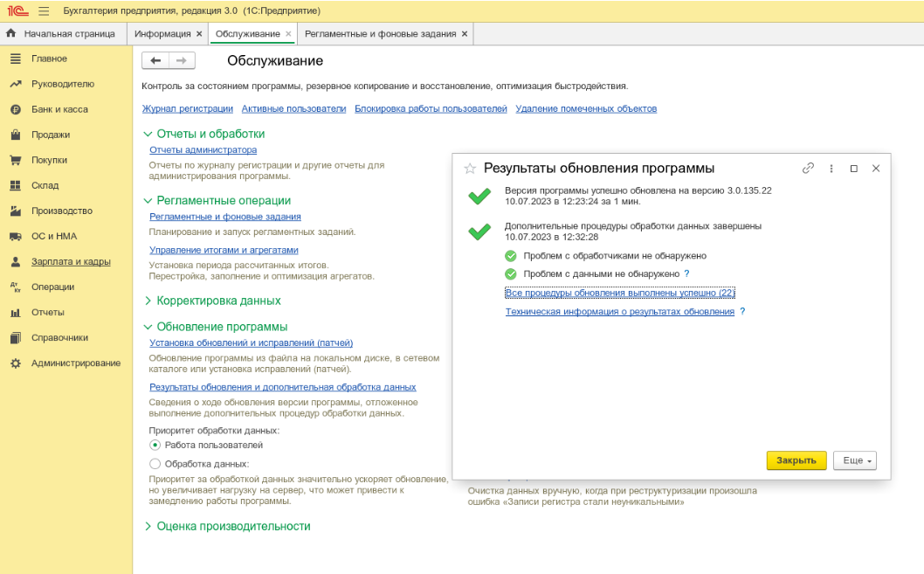
Task: Switch to Начальная страница tab
Action: tap(64, 33)
